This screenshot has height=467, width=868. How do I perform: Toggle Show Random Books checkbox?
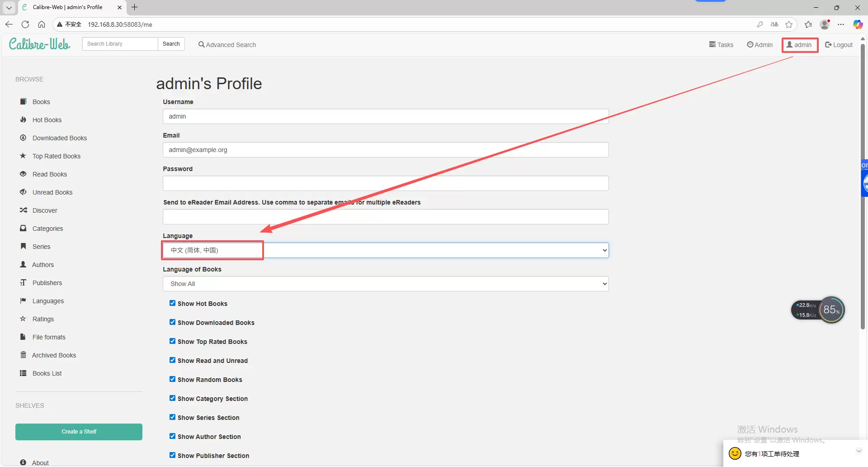(x=172, y=379)
